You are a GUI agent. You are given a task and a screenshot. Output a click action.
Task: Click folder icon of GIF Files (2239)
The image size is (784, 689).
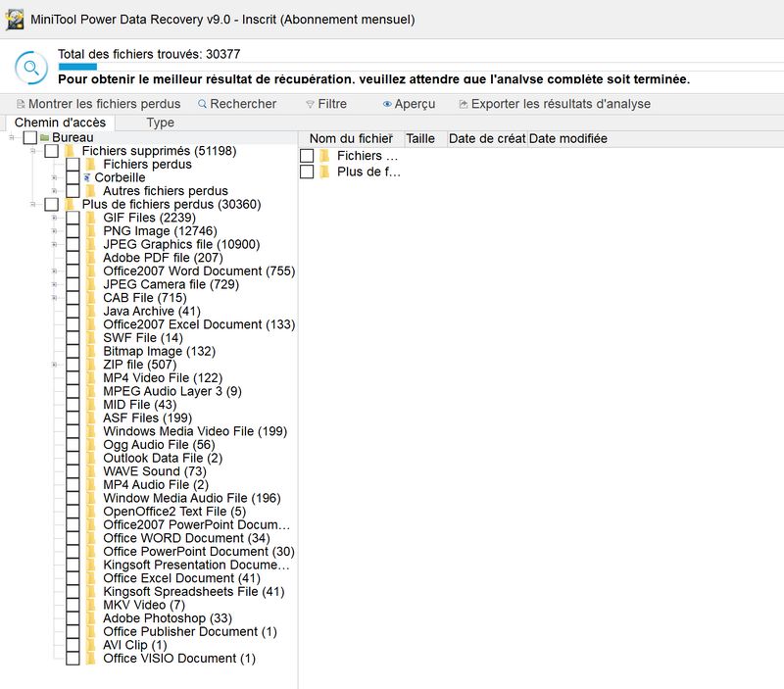coord(91,218)
